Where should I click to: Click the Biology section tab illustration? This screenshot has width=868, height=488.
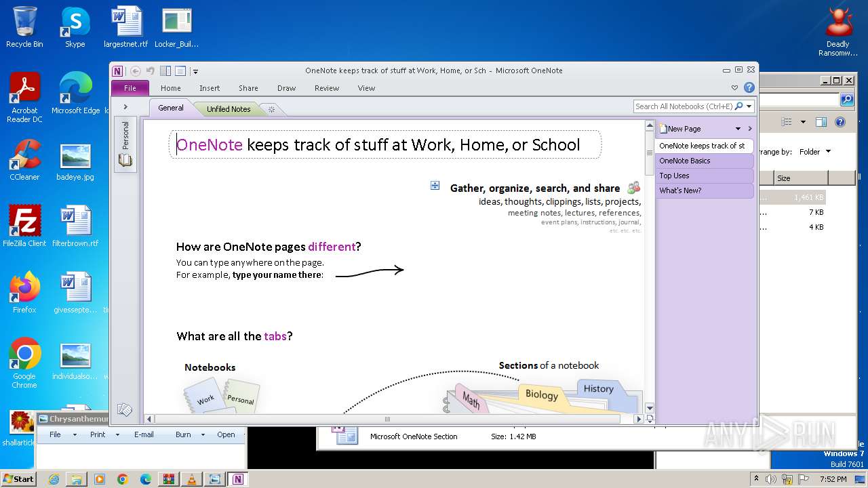pyautogui.click(x=541, y=394)
